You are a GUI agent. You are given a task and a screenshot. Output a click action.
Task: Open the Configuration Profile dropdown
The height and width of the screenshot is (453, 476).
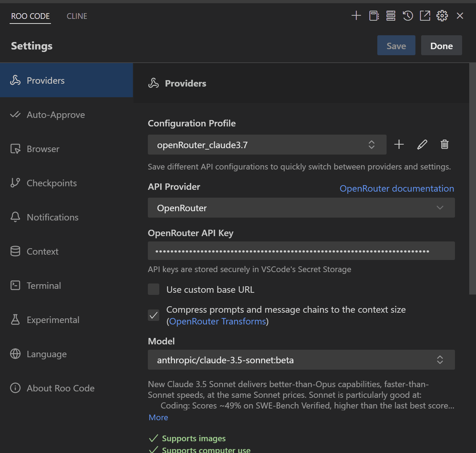tap(267, 145)
